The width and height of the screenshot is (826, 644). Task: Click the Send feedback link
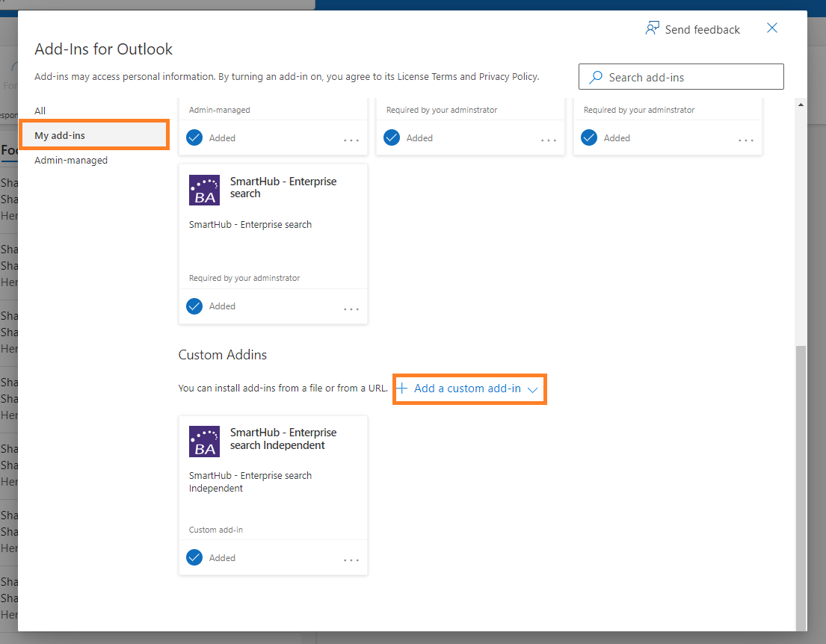coord(702,29)
